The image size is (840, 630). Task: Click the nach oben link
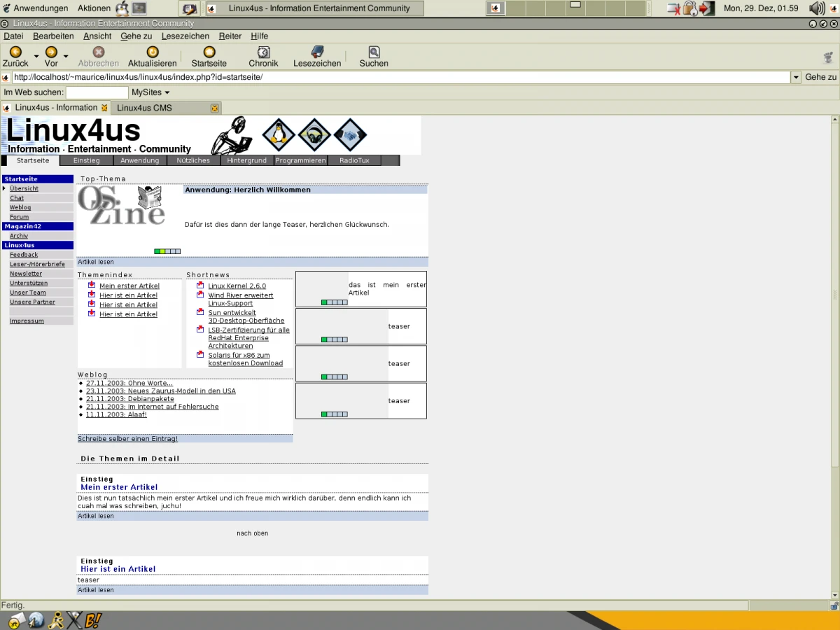(253, 533)
